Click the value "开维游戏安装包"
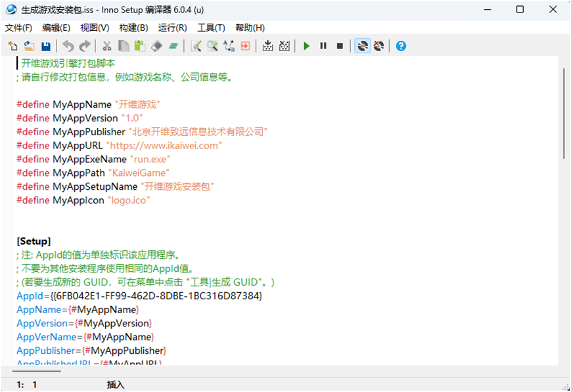Viewport: 571px width, 392px height. click(177, 186)
